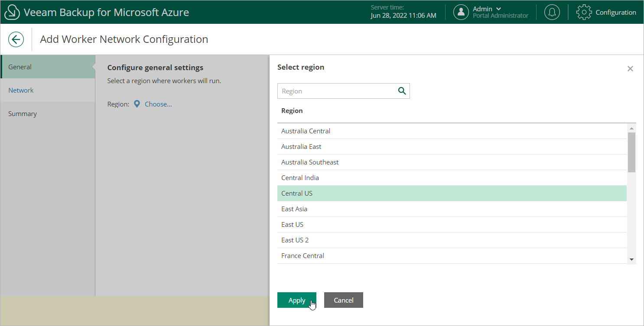This screenshot has width=644, height=326.
Task: Select the General step
Action: tap(20, 67)
